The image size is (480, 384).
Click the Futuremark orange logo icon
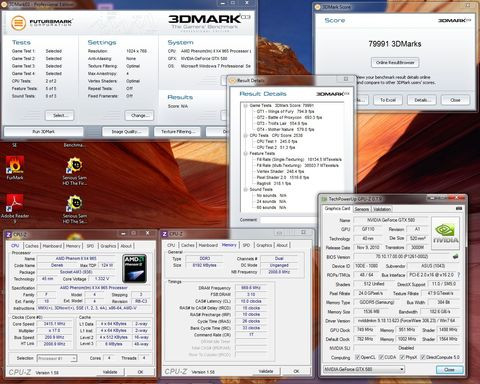click(18, 23)
